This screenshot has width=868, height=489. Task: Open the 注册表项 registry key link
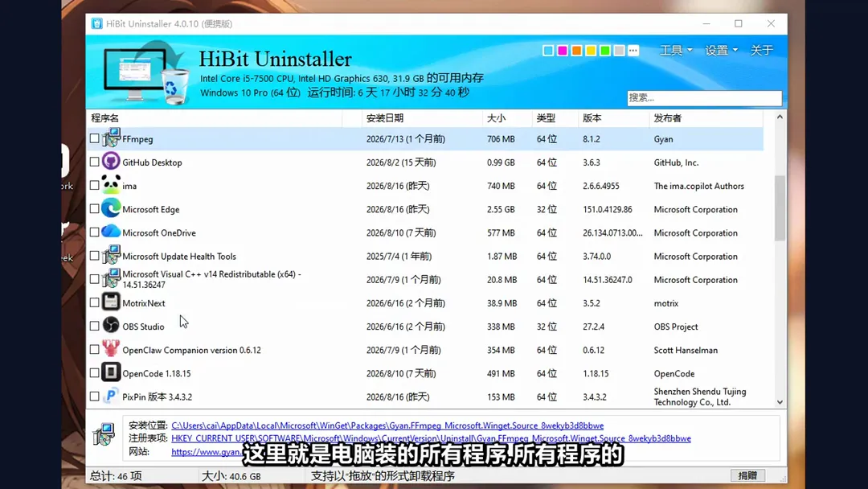(432, 438)
